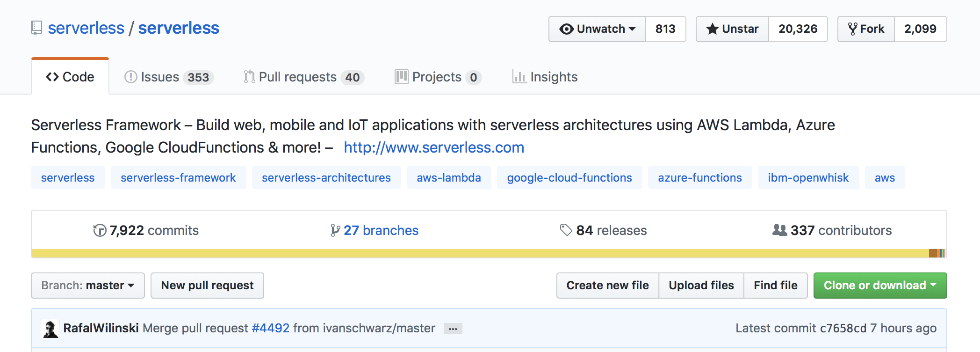Open the Unwatch notifications dropdown

pos(597,29)
